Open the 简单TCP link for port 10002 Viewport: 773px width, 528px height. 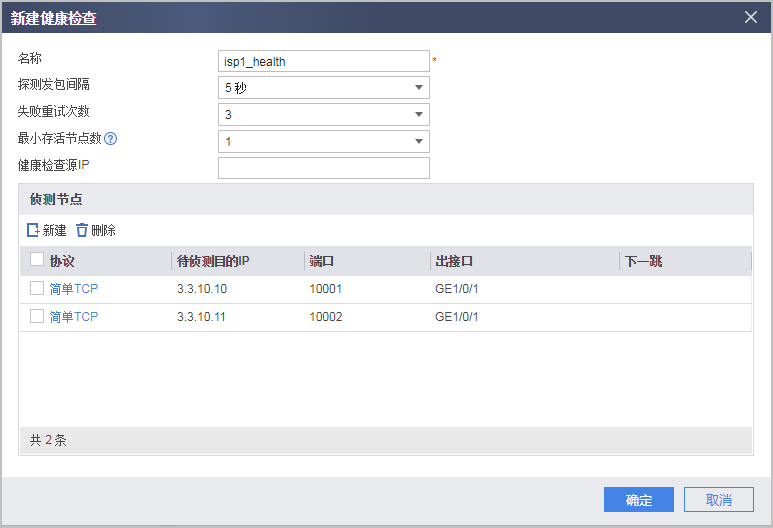(x=74, y=317)
